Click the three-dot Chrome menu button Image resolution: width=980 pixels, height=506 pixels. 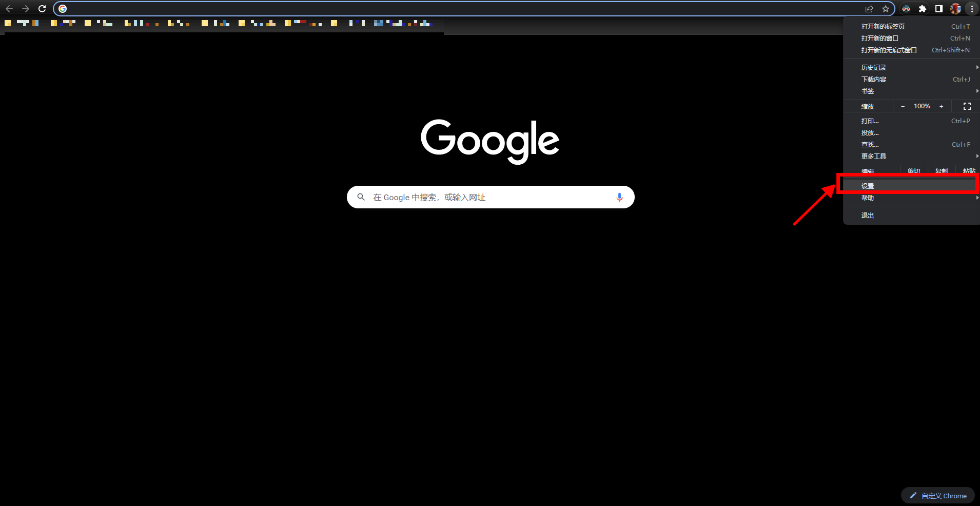tap(972, 9)
